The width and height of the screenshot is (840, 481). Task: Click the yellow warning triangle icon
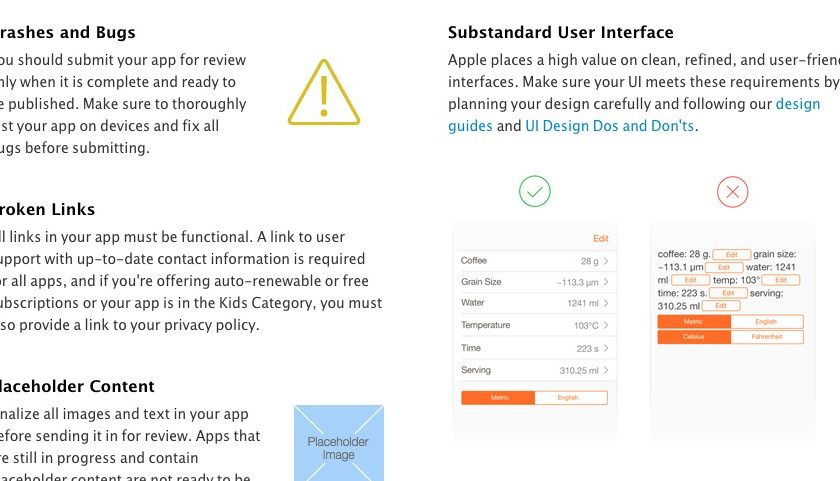pyautogui.click(x=323, y=93)
